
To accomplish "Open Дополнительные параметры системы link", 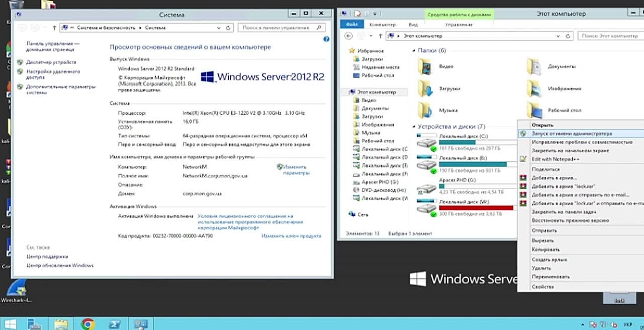I will [60, 89].
